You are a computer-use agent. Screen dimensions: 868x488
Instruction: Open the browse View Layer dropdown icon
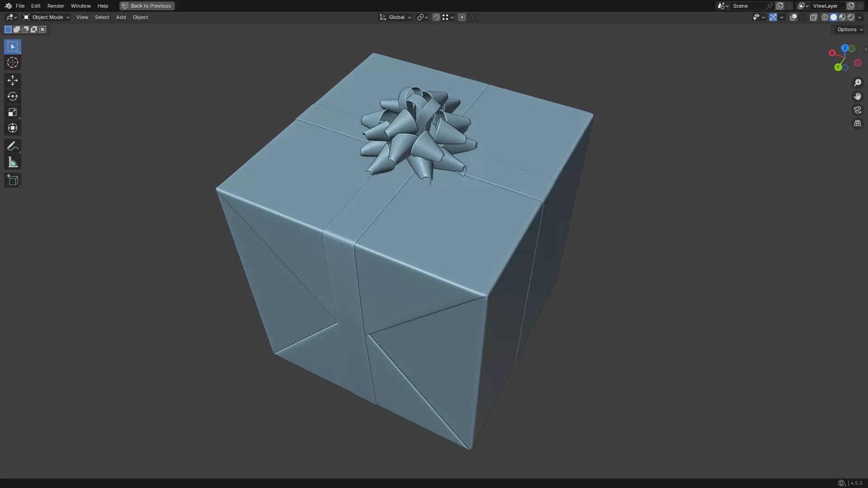point(803,6)
